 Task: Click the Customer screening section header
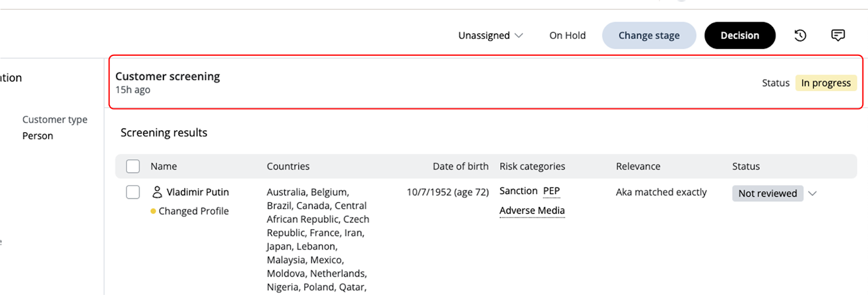click(168, 76)
